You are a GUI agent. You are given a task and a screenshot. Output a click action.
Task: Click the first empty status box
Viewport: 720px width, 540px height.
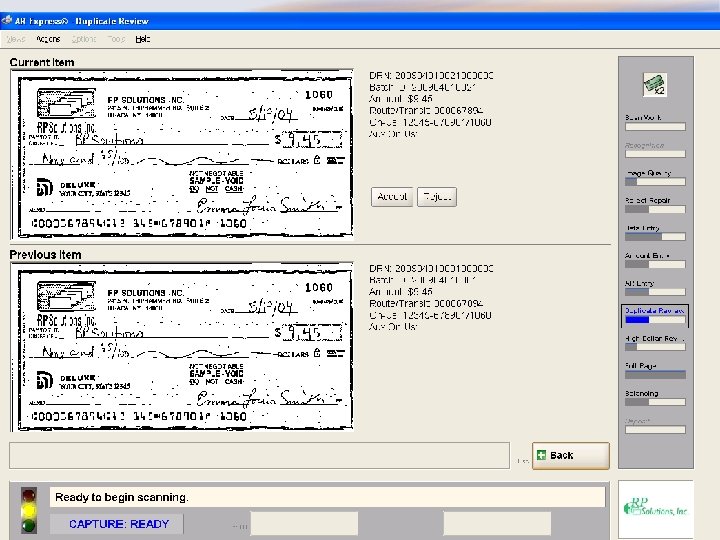(x=304, y=524)
